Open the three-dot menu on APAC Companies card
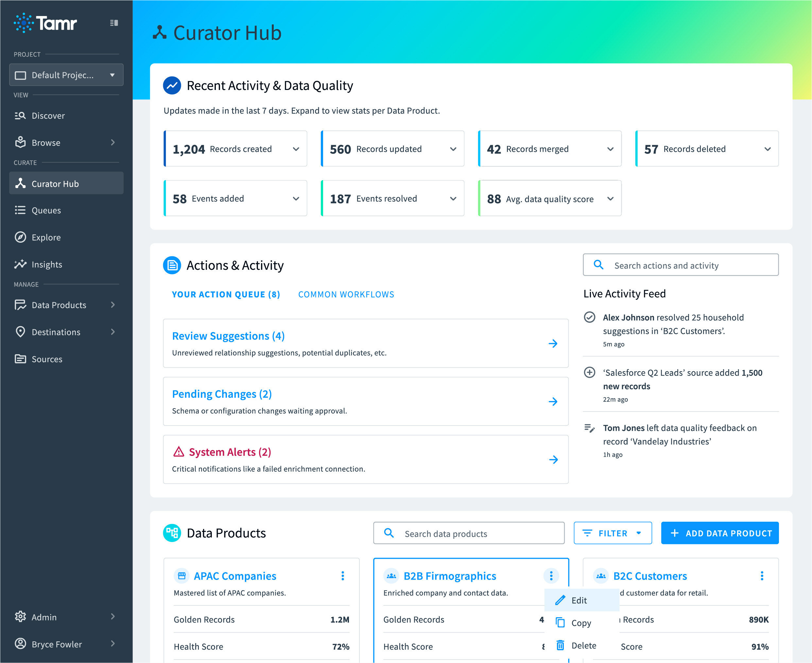Image resolution: width=812 pixels, height=663 pixels. pos(343,576)
